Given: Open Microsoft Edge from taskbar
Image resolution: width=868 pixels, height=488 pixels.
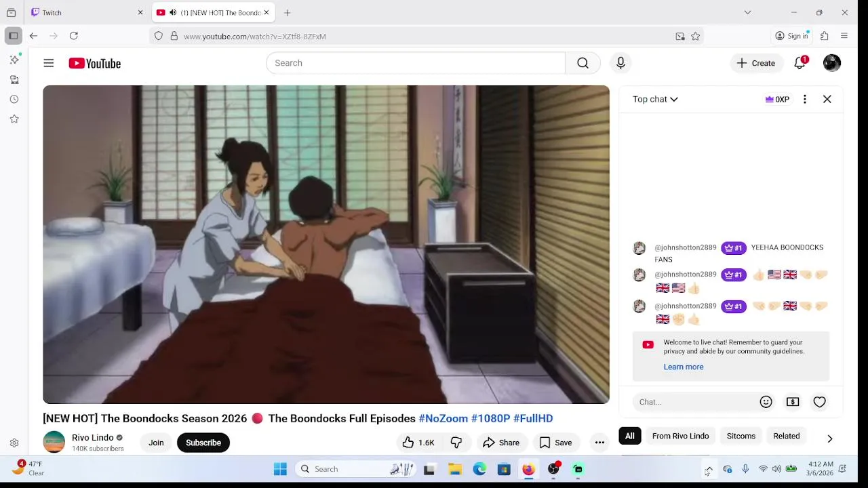Looking at the screenshot, I should [479, 469].
